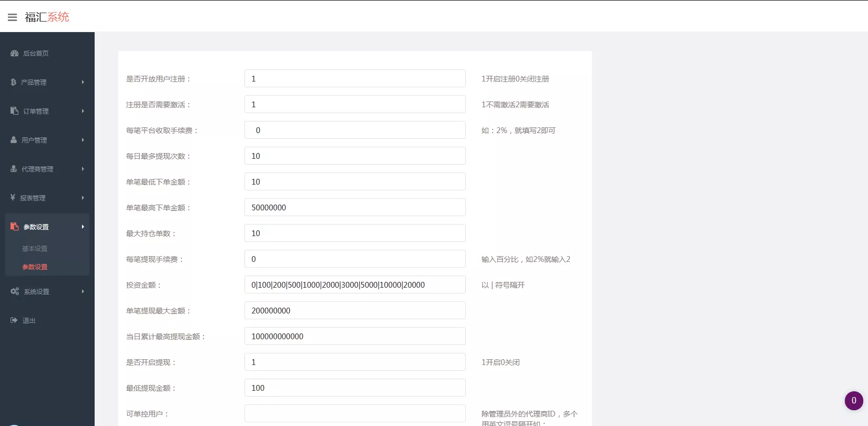The width and height of the screenshot is (868, 426).
Task: Click the 订单管理 sidebar icon
Action: coord(14,111)
